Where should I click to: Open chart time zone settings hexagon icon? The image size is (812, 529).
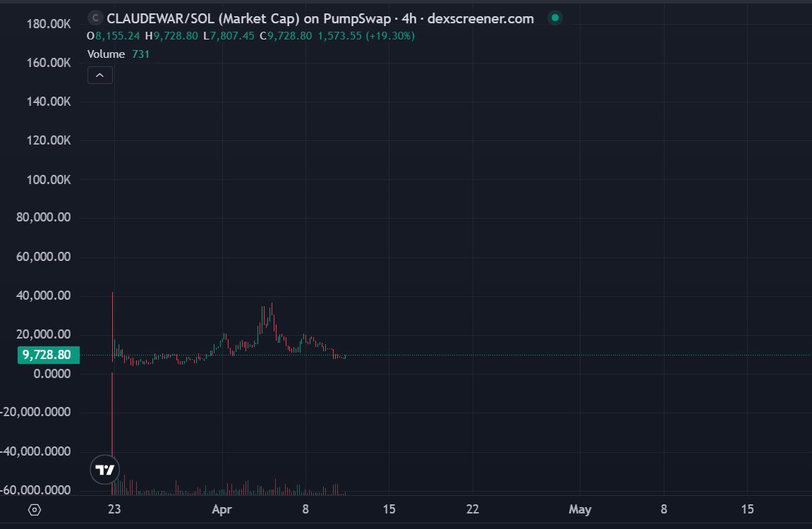[34, 510]
